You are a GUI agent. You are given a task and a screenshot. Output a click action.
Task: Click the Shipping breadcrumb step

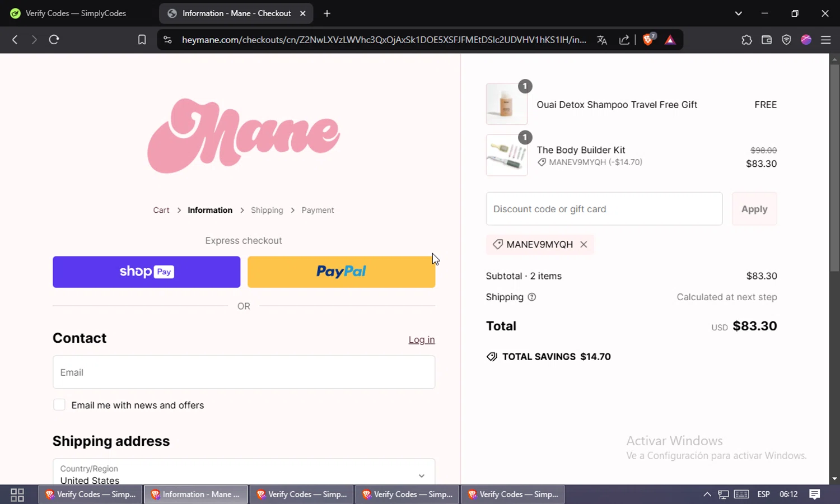point(267,210)
